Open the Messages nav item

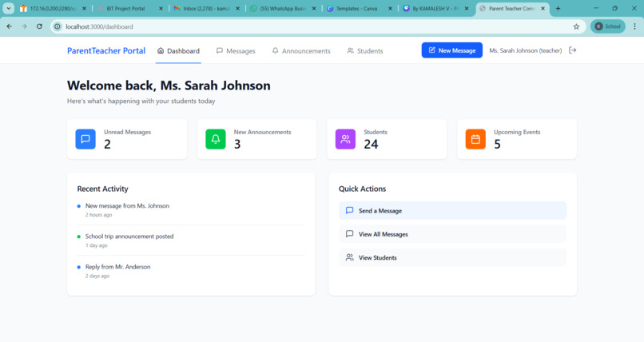pos(236,51)
